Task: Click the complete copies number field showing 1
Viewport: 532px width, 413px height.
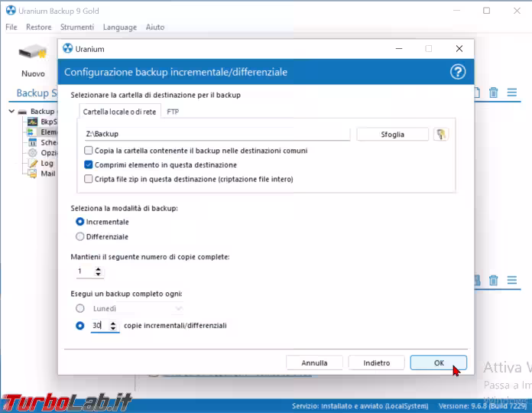Action: point(85,272)
